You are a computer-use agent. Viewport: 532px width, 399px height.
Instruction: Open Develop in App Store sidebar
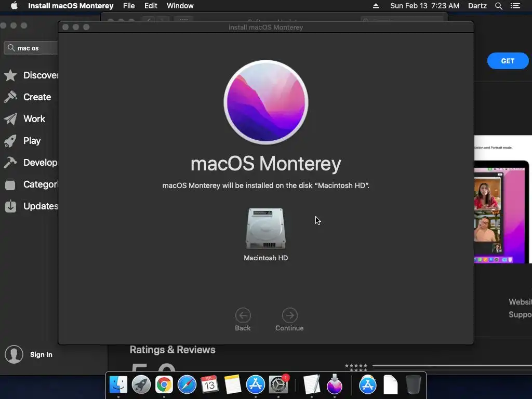tap(31, 163)
